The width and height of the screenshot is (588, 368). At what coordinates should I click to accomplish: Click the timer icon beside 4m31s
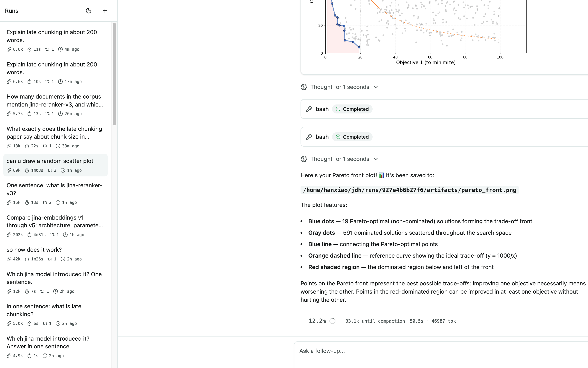click(x=29, y=235)
